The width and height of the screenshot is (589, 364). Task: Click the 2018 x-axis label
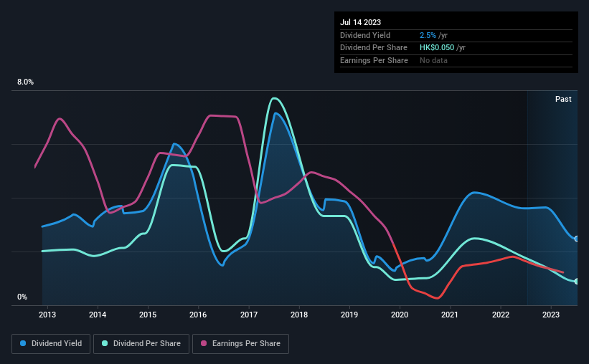tap(299, 315)
